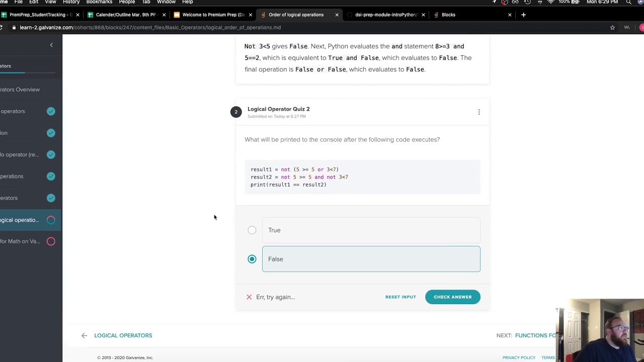Open the Operators Overview sidebar item
Viewport: 644px width, 362px height.
pos(20,89)
